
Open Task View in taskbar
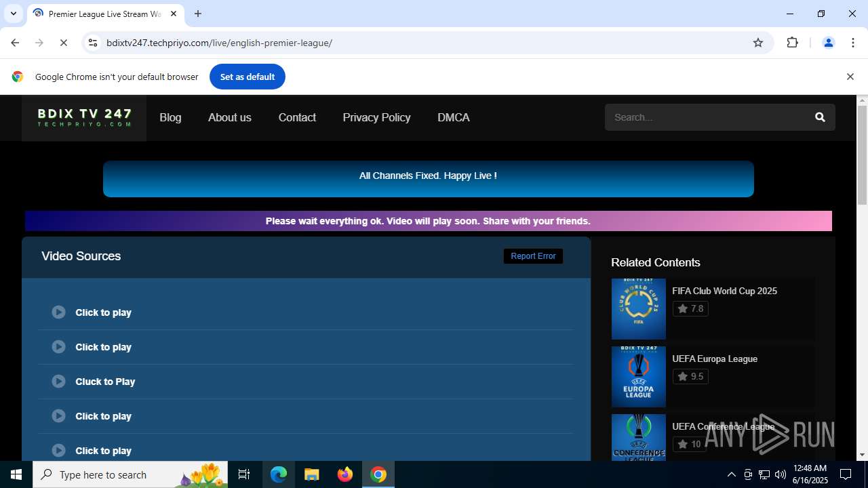[x=244, y=474]
